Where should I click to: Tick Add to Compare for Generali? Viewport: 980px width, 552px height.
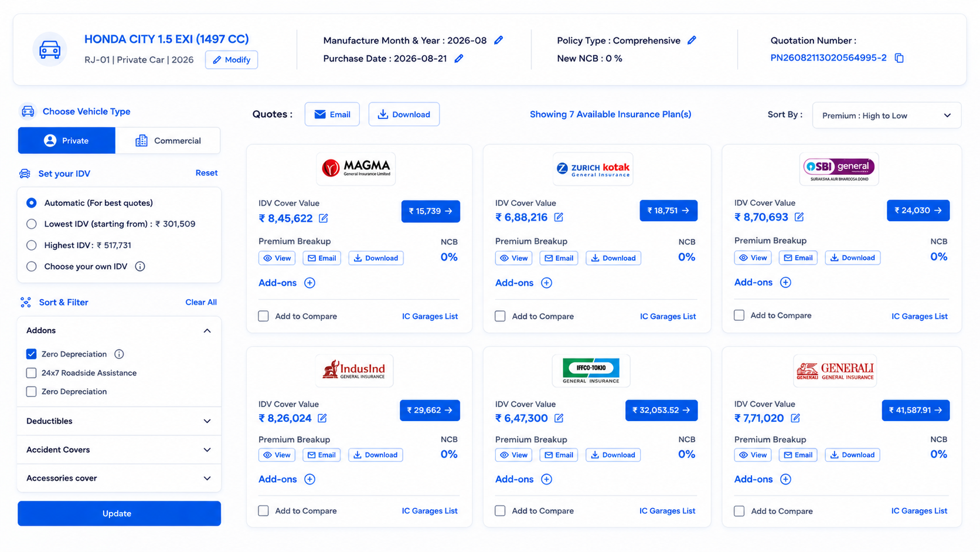click(740, 511)
